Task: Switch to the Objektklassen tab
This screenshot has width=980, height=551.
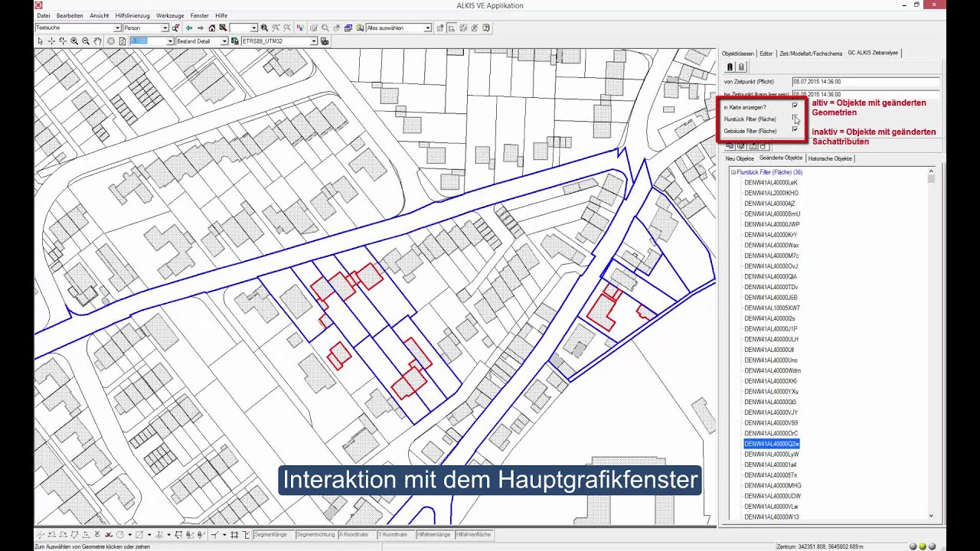Action: point(738,54)
